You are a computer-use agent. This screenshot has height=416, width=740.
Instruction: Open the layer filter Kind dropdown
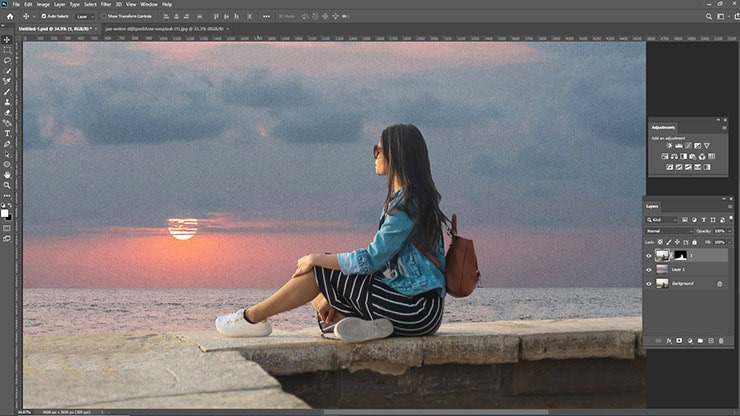point(662,220)
